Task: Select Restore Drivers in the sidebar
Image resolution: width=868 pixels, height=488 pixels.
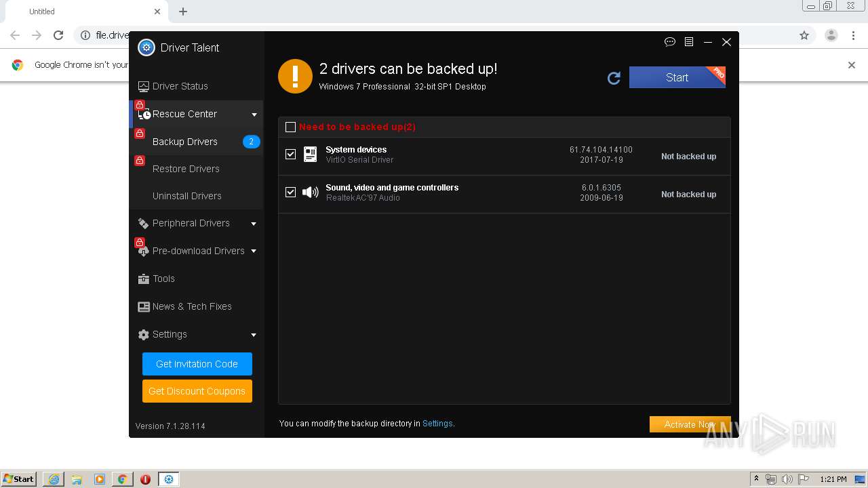Action: tap(196, 169)
